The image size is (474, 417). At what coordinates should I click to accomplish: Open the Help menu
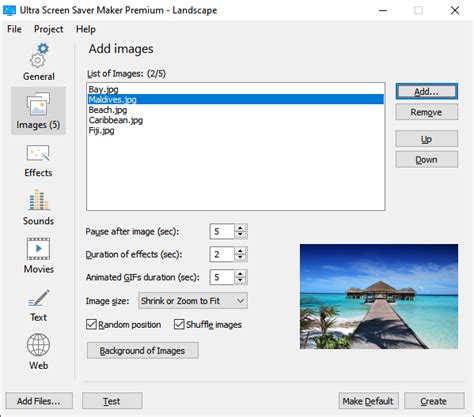pos(86,29)
